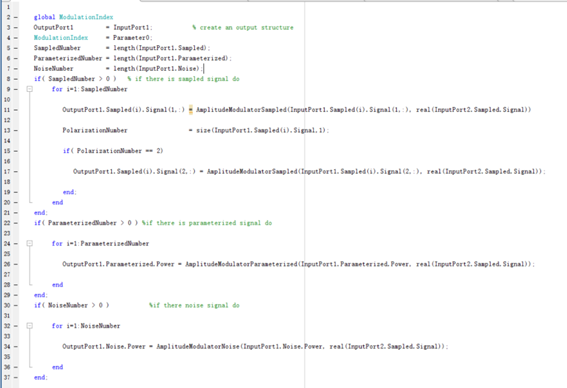Click the 'if there noise signal do' comment
567x388 pixels.
click(194, 305)
